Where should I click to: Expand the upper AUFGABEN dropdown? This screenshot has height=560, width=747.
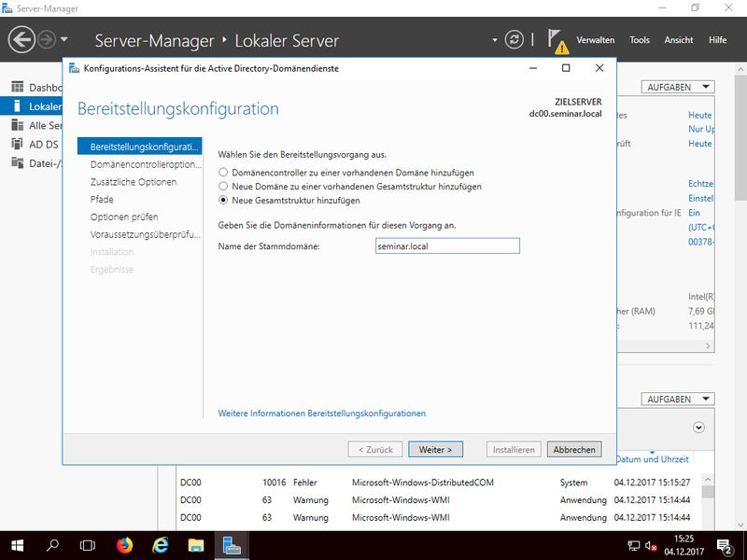click(677, 87)
